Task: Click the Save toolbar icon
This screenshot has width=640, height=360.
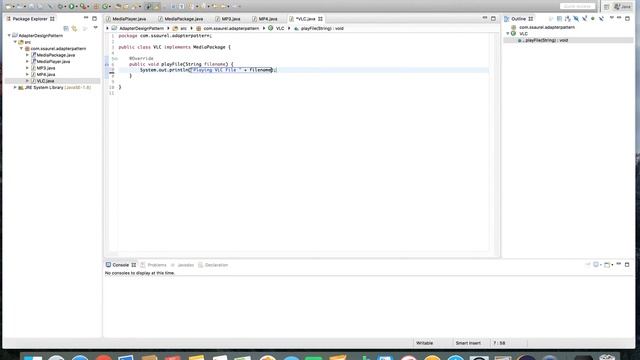Action: [31, 6]
